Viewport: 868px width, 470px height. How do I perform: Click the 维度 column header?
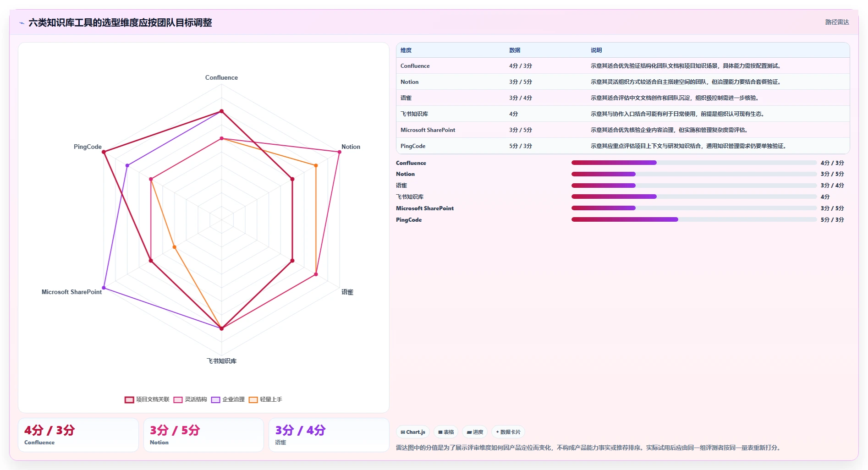click(406, 50)
